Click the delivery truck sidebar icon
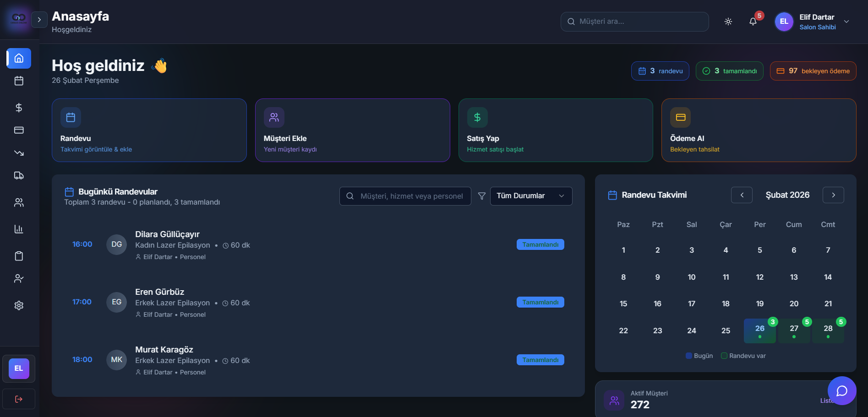The height and width of the screenshot is (417, 868). (x=19, y=175)
